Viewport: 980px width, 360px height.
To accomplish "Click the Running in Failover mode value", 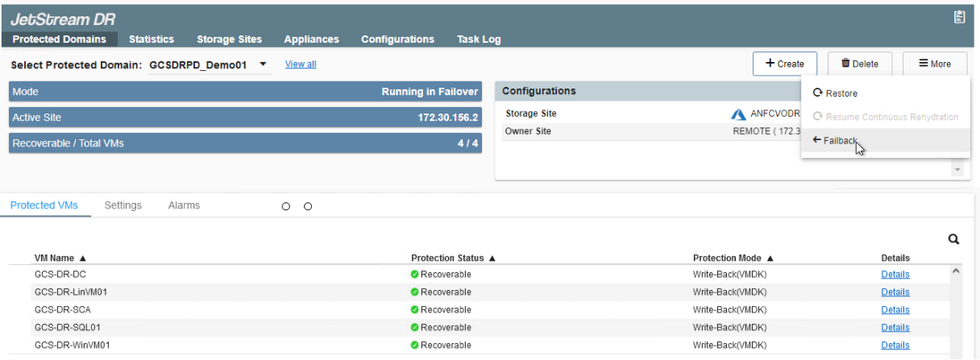I will coord(430,92).
